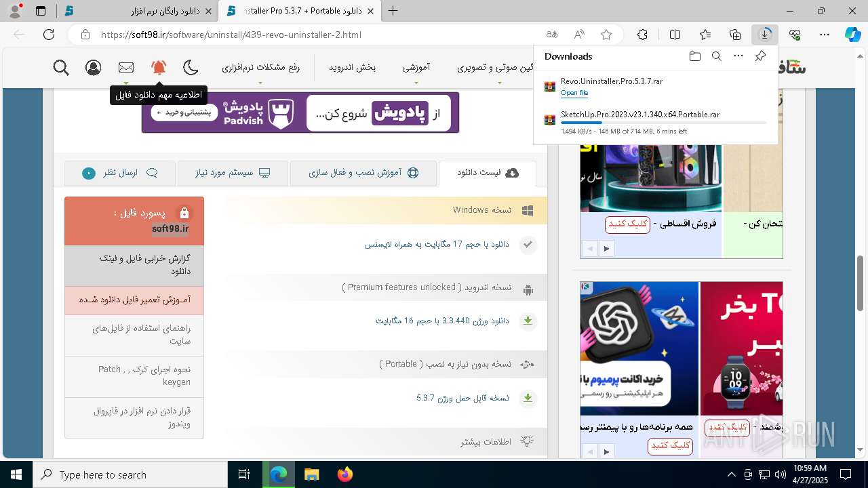Viewport: 868px width, 488px height.
Task: Pin the Downloads panel
Action: tap(760, 56)
